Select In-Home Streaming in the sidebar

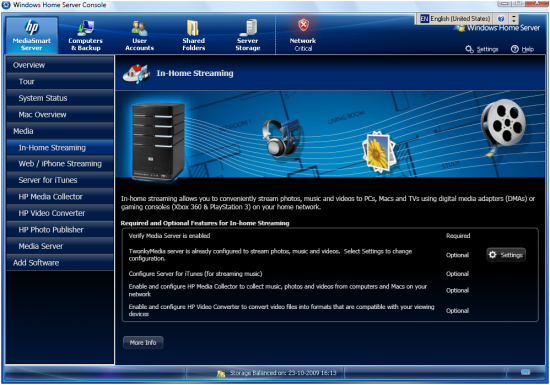[x=60, y=148]
